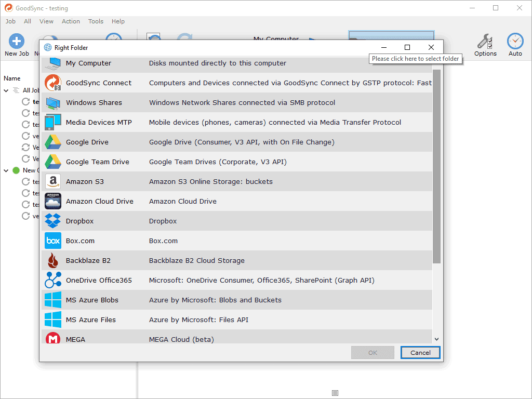
Task: Click the GoodSync logo in the title bar
Action: coord(8,8)
